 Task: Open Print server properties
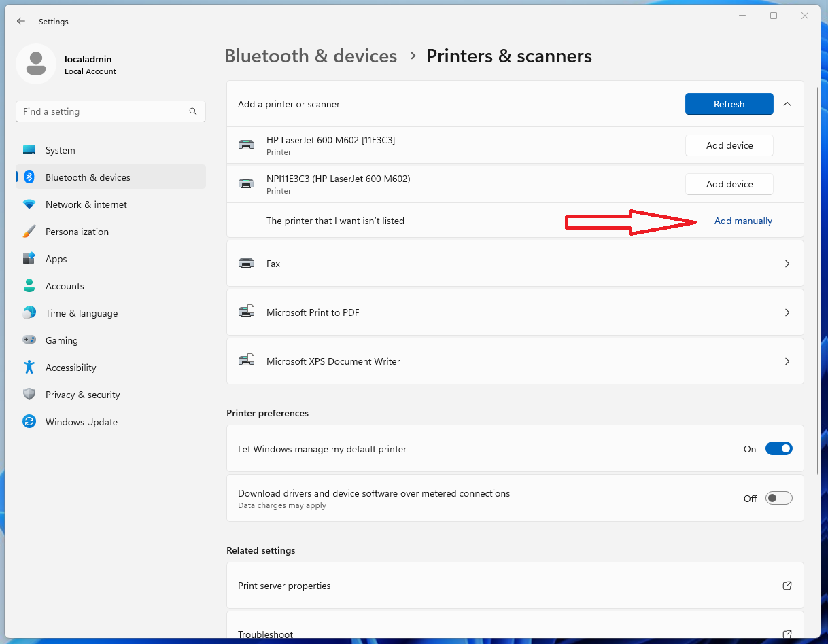tap(515, 586)
